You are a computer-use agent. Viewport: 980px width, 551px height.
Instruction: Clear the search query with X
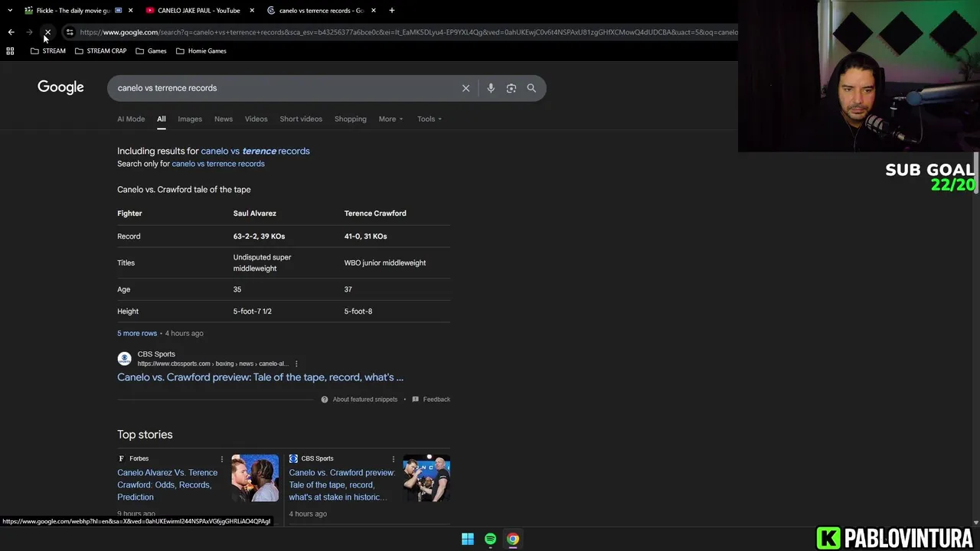tap(465, 88)
